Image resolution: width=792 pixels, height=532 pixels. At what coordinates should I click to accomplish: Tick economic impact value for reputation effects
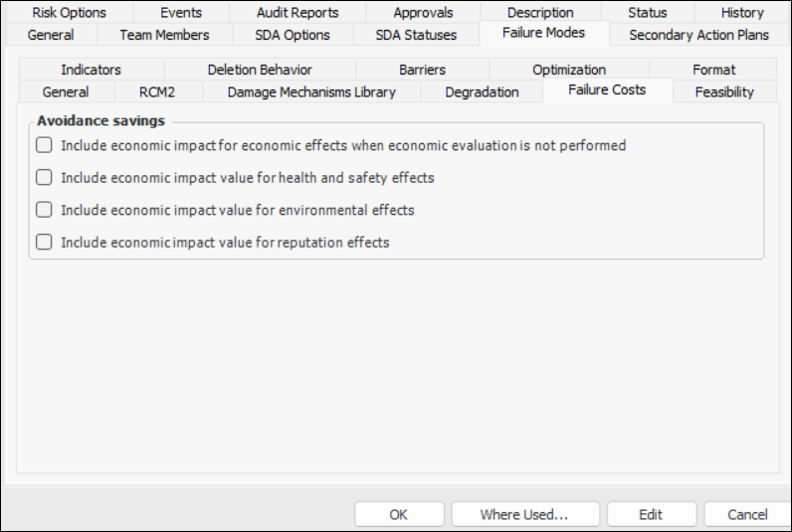44,242
